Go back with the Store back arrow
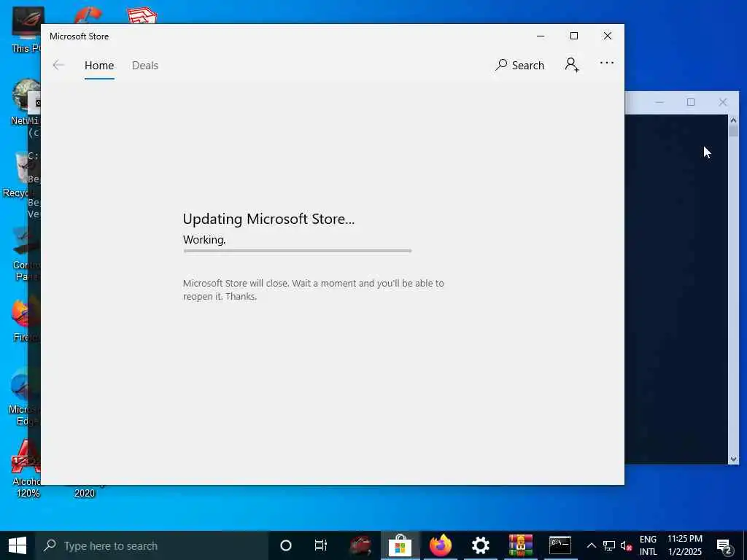747x560 pixels. (58, 65)
